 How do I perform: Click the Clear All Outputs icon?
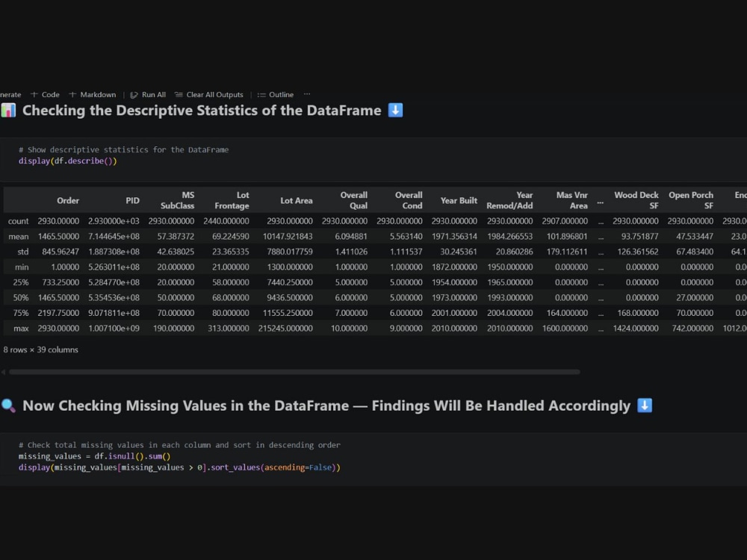pyautogui.click(x=179, y=94)
